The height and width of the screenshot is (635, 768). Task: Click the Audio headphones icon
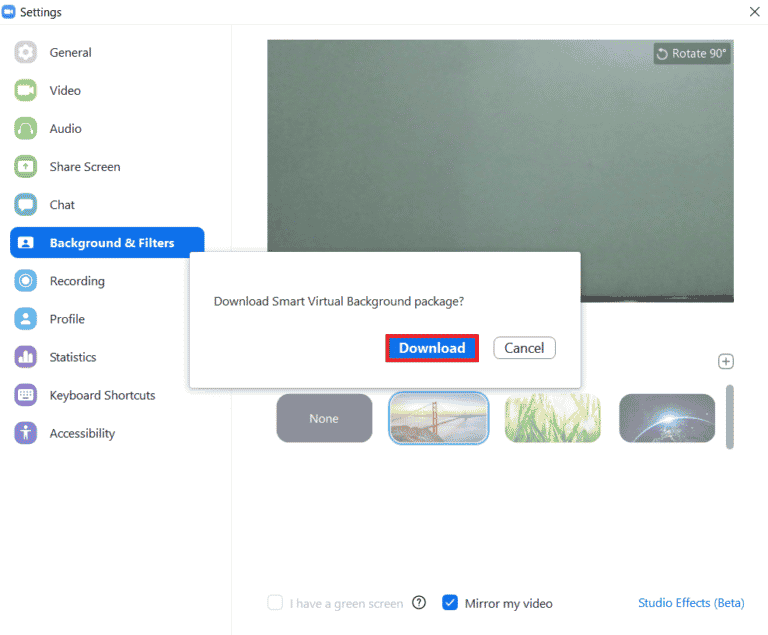25,128
